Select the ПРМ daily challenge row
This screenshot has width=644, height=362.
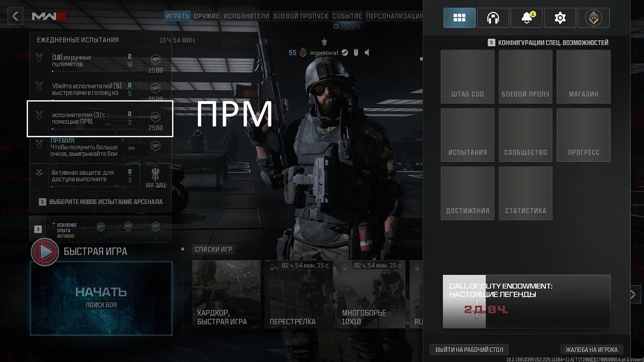point(100,119)
